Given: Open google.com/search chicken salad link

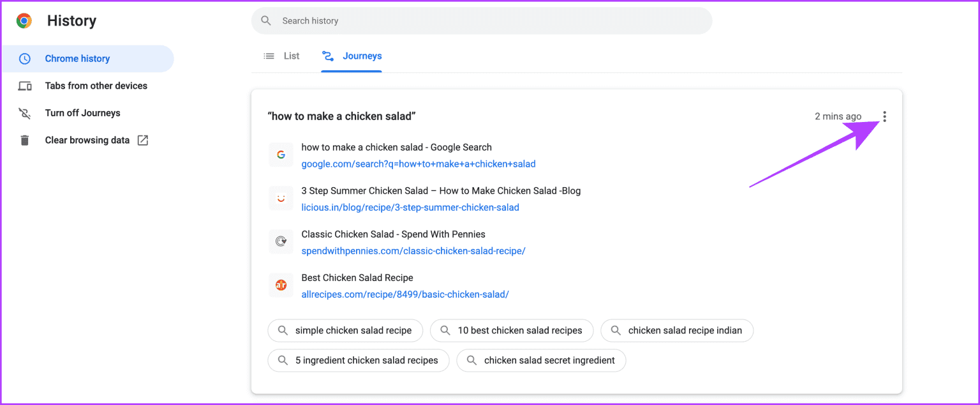Looking at the screenshot, I should click(419, 164).
